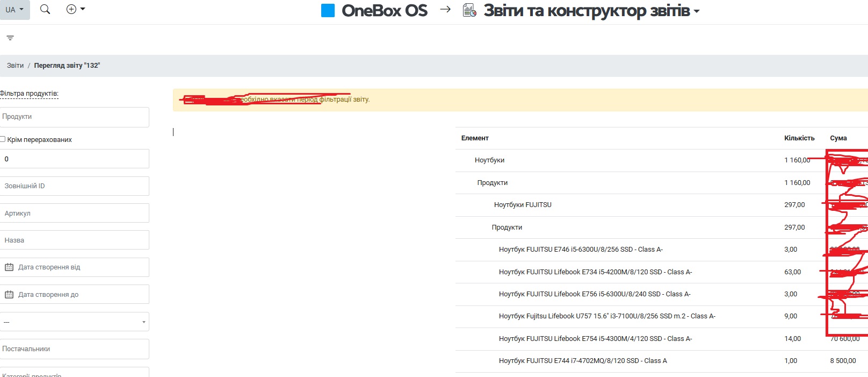
Task: Click Ноутбук Fujitsu Lifebook U757 15.6" row
Action: click(x=662, y=316)
